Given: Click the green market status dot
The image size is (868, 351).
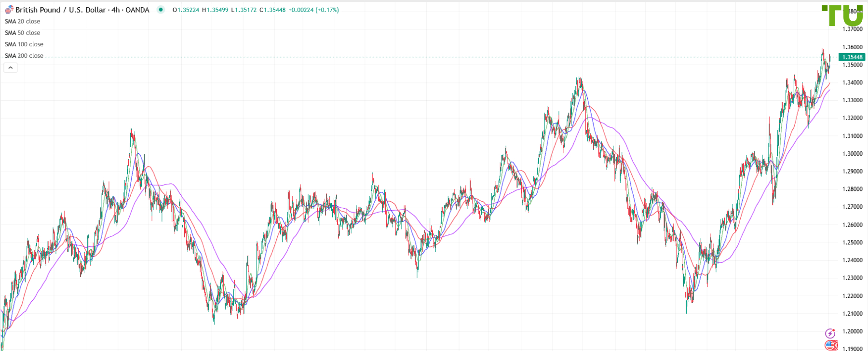Looking at the screenshot, I should coord(161,10).
